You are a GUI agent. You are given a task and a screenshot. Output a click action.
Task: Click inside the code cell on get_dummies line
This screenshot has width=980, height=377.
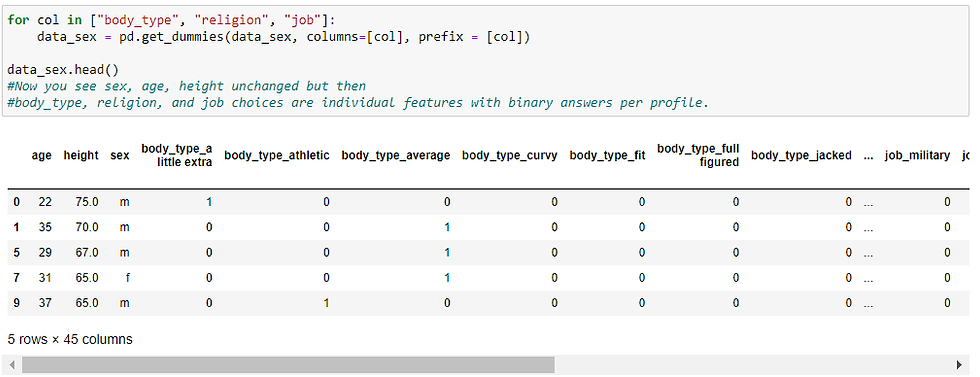[x=283, y=37]
